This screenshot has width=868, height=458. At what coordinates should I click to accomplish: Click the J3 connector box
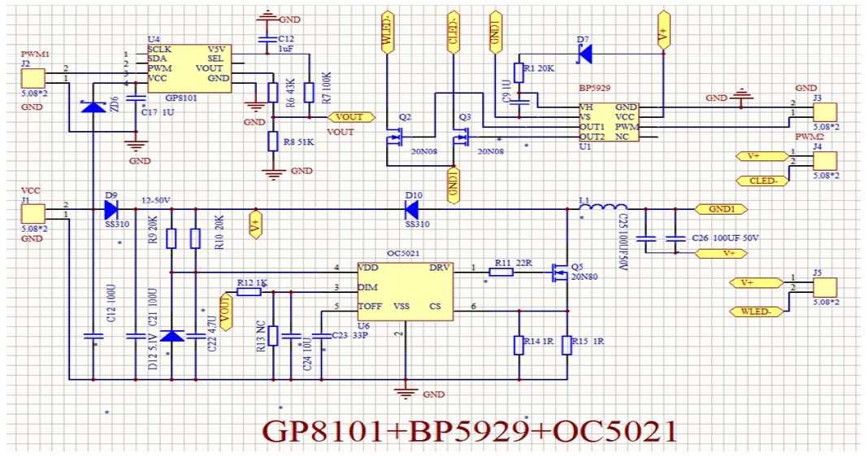pos(825,112)
